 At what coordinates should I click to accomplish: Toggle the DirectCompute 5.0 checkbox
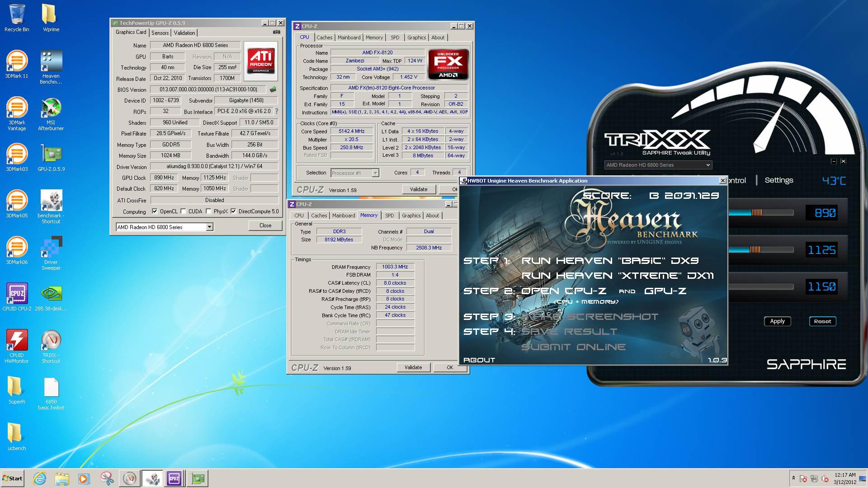233,211
